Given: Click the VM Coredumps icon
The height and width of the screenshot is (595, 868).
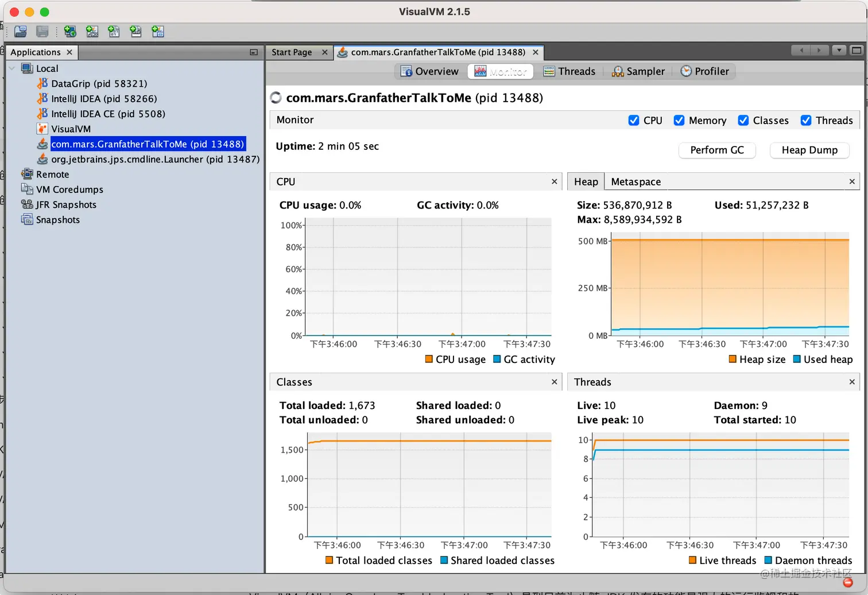Looking at the screenshot, I should click(x=27, y=189).
